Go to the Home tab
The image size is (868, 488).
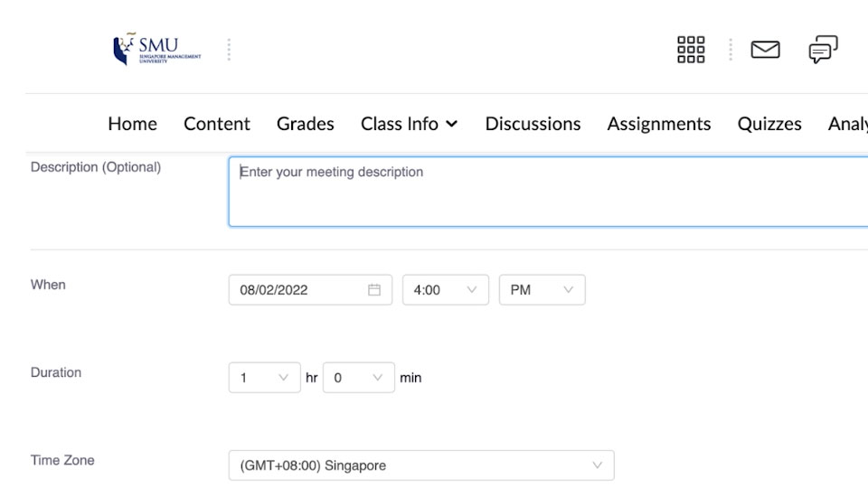point(132,124)
